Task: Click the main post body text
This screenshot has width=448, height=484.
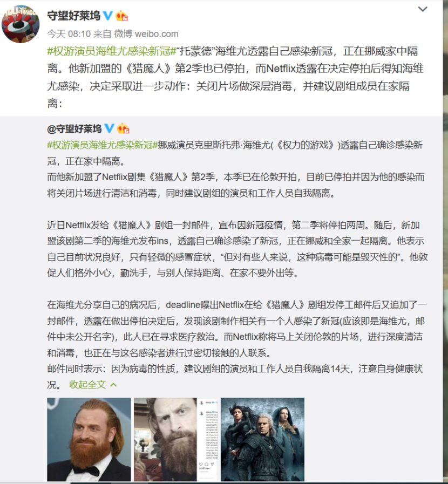Action: (235, 77)
